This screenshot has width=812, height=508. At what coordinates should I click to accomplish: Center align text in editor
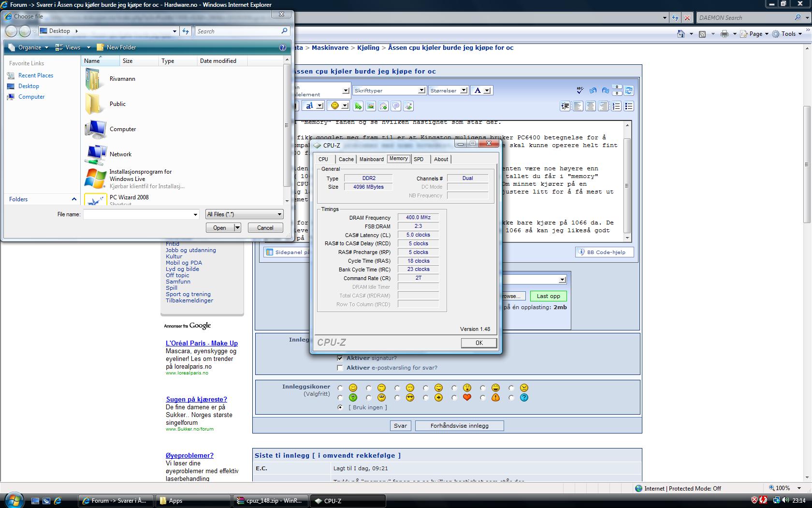(591, 106)
